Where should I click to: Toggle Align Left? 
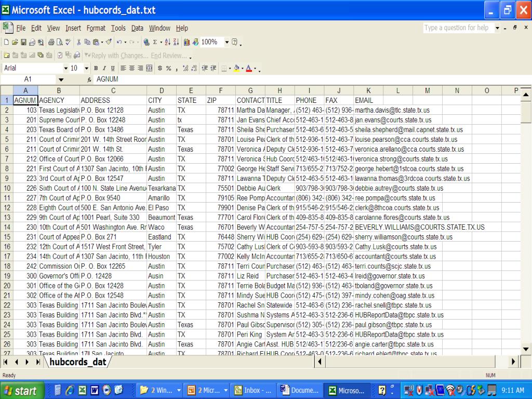[123, 68]
